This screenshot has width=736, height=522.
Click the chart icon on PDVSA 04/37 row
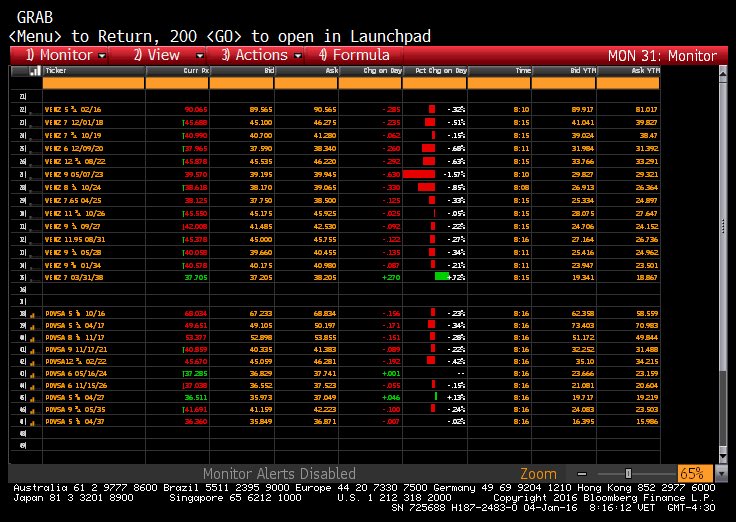33,422
